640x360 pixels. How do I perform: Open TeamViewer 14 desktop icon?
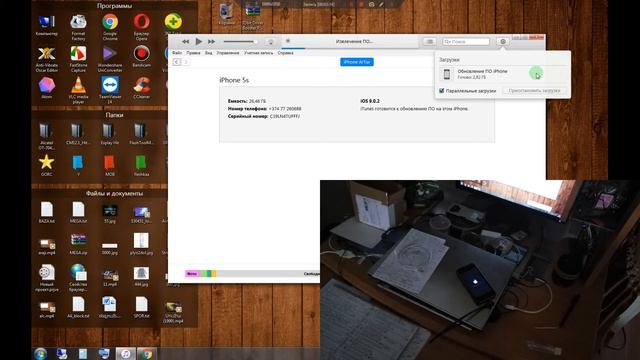pyautogui.click(x=110, y=91)
